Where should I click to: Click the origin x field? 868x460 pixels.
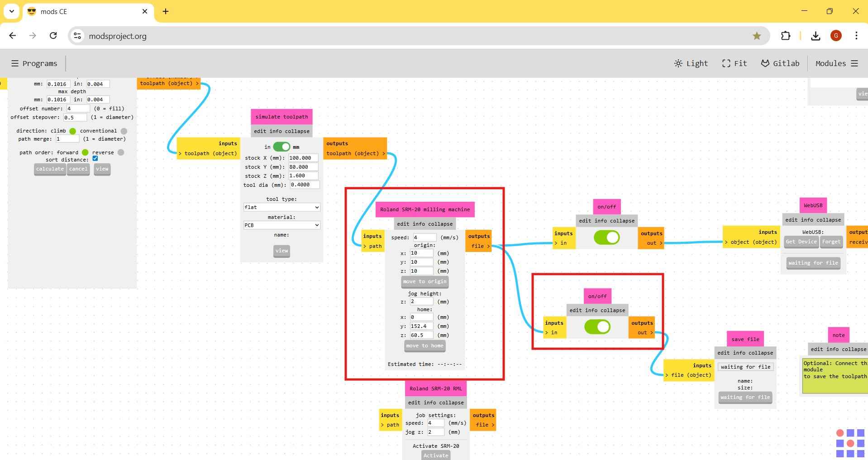[421, 253]
